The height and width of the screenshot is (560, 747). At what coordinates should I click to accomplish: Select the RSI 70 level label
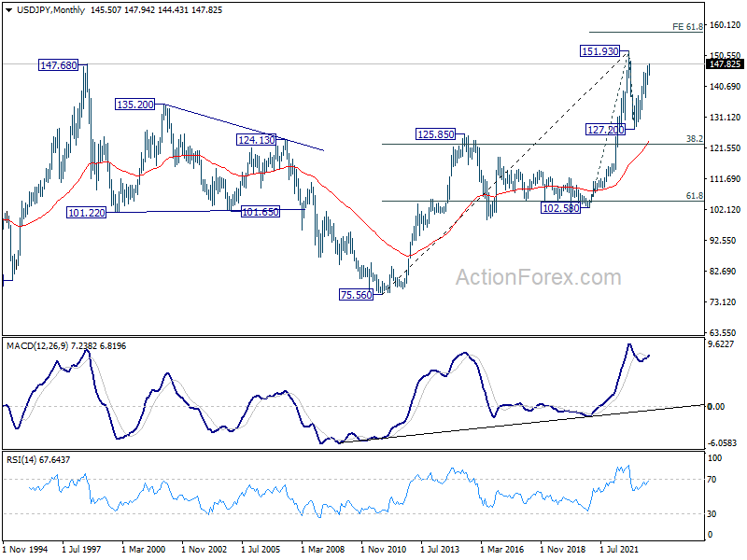pos(712,480)
